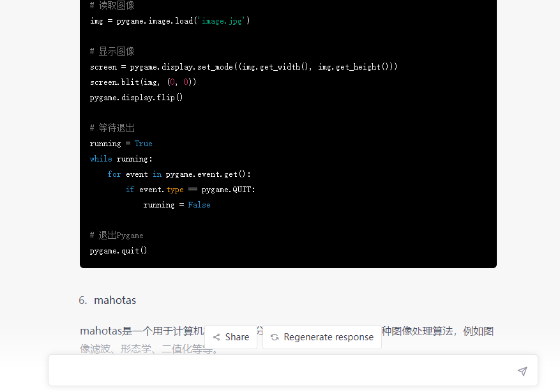The width and height of the screenshot is (560, 392).
Task: Click the circular arrows regenerate icon
Action: coord(275,337)
